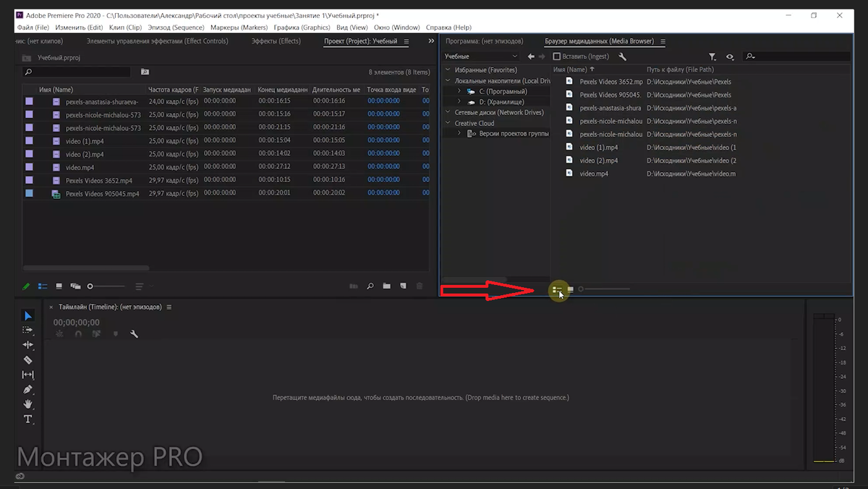This screenshot has height=489, width=868.
Task: Click the Media Browser search field
Action: pyautogui.click(x=797, y=56)
